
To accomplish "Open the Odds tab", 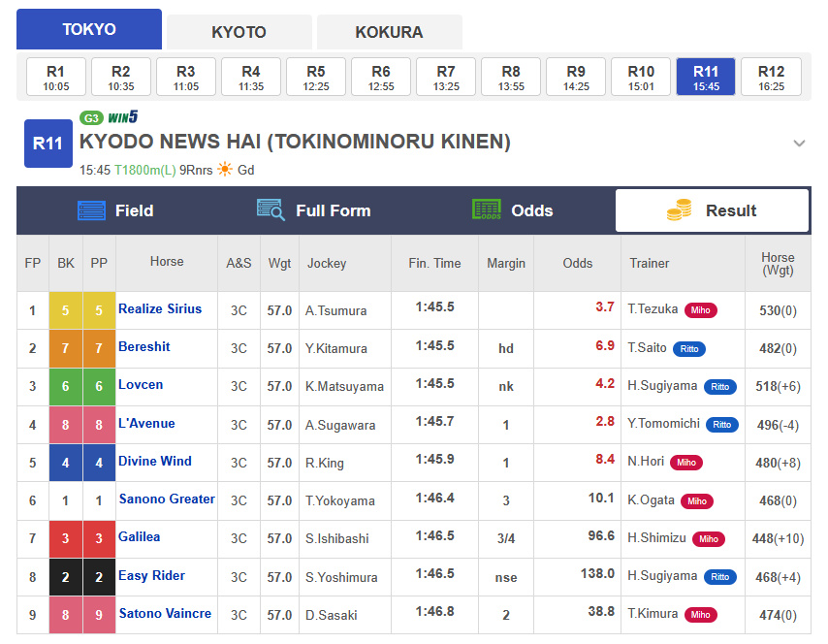I will point(512,210).
